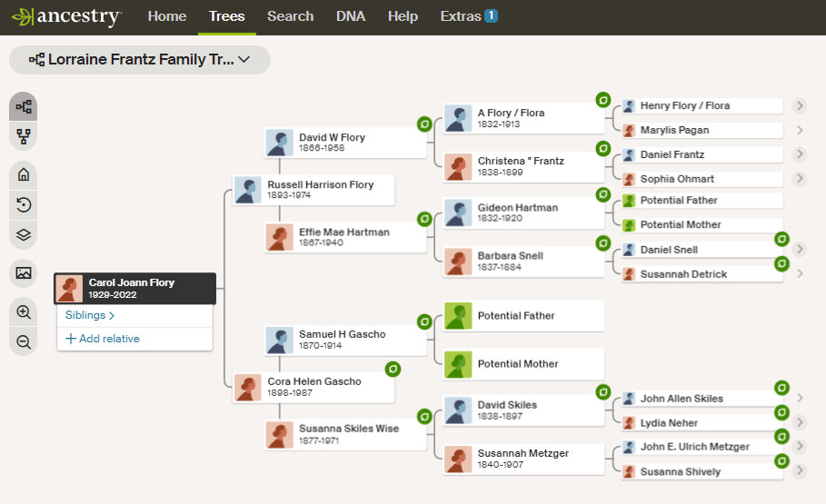Click the photo gallery icon
The height and width of the screenshot is (504, 826).
pyautogui.click(x=24, y=272)
